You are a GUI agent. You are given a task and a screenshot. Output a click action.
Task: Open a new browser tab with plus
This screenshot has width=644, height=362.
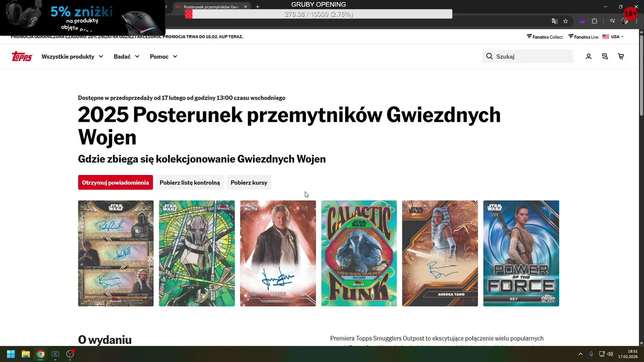tap(258, 7)
